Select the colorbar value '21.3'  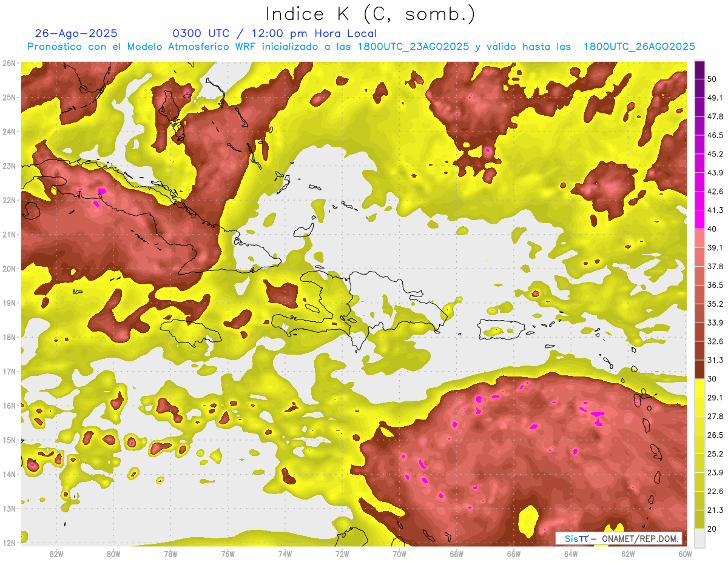(715, 510)
